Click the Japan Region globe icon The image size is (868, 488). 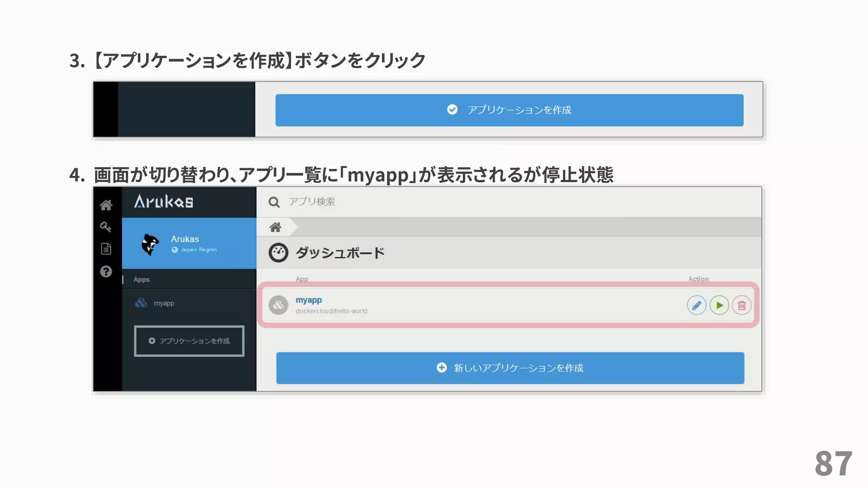(x=175, y=250)
